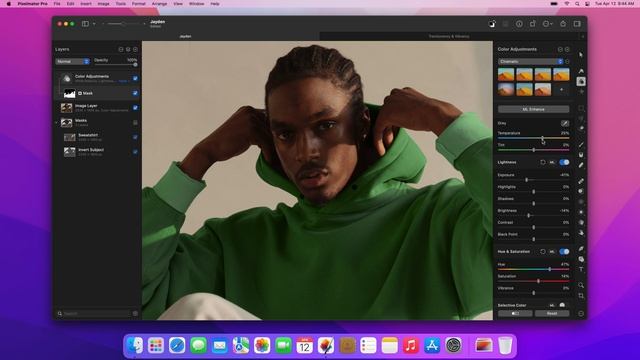Viewport: 640px width, 360px height.
Task: Reset the Lightness adjustment
Action: (x=543, y=162)
